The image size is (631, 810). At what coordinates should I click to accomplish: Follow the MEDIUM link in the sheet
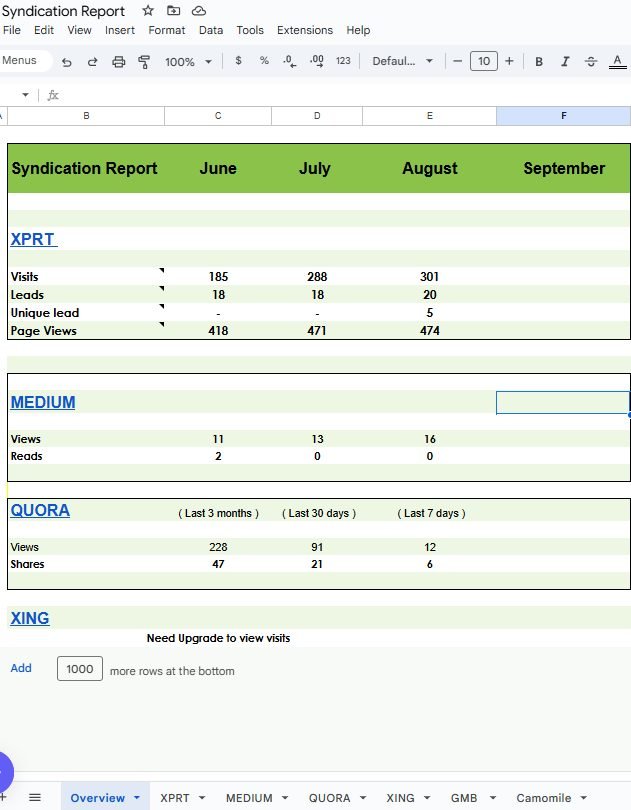43,402
